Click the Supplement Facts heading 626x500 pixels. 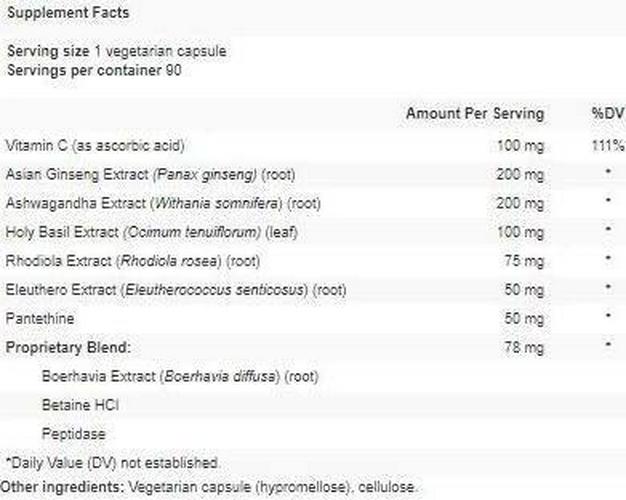(67, 14)
